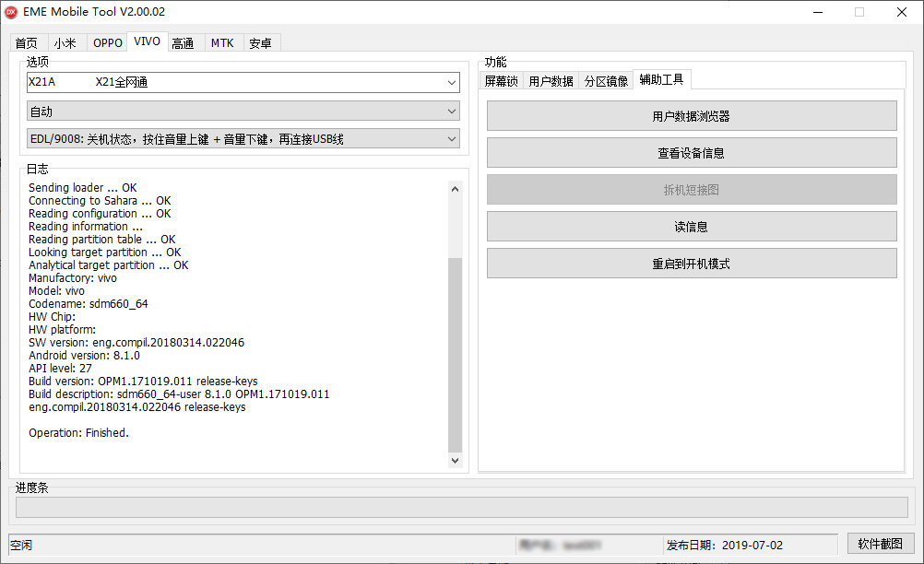Viewport: 924px width, 564px height.
Task: Switch to the MTK tab
Action: coord(222,43)
